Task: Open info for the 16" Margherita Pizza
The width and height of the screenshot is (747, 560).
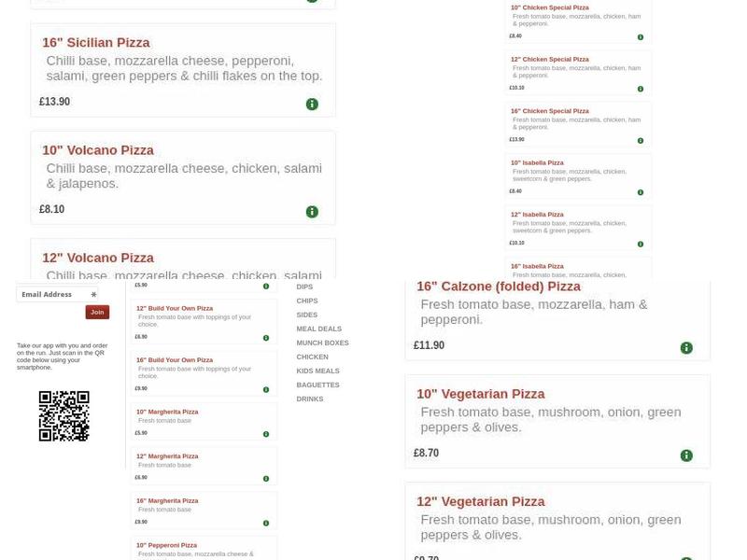Action: (x=266, y=523)
